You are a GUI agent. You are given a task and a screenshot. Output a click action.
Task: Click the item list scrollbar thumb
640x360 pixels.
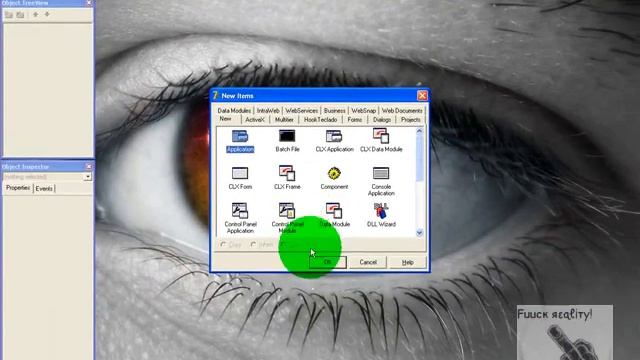[419, 158]
